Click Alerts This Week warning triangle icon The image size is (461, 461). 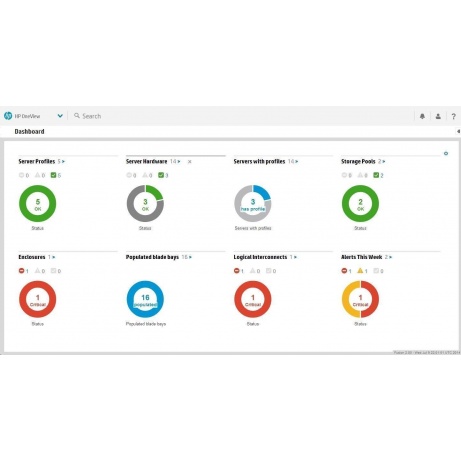pyautogui.click(x=360, y=271)
